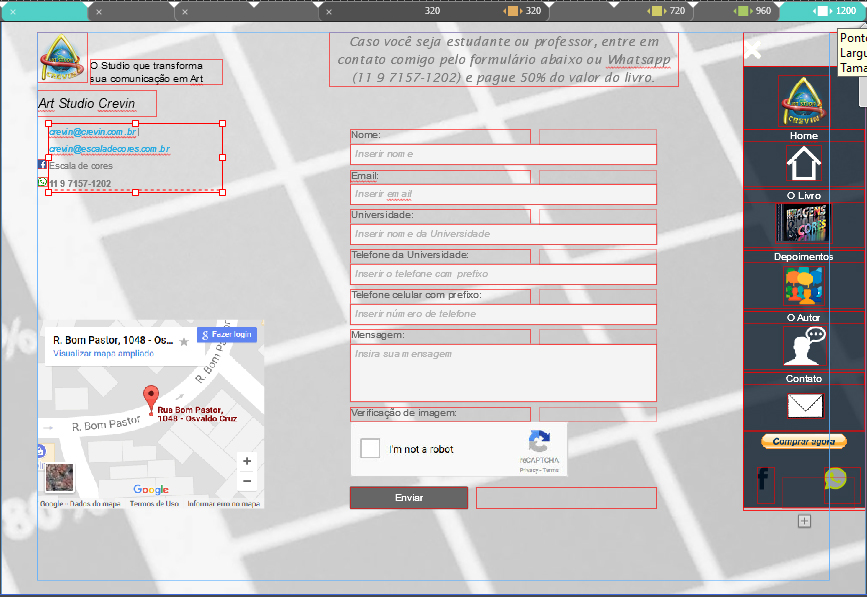867x597 pixels.
Task: Click the Facebook icon in sidebar footer
Action: click(x=763, y=479)
